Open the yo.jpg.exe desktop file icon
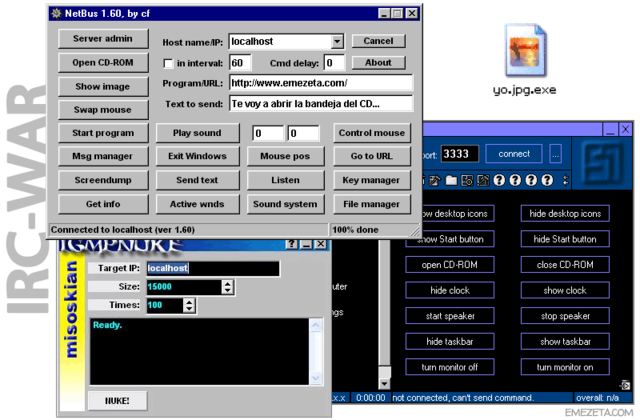The width and height of the screenshot is (640, 420). pyautogui.click(x=525, y=51)
